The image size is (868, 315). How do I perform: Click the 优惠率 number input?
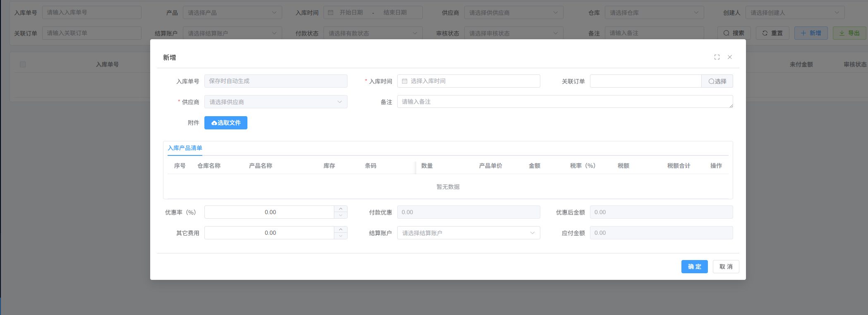(x=270, y=212)
